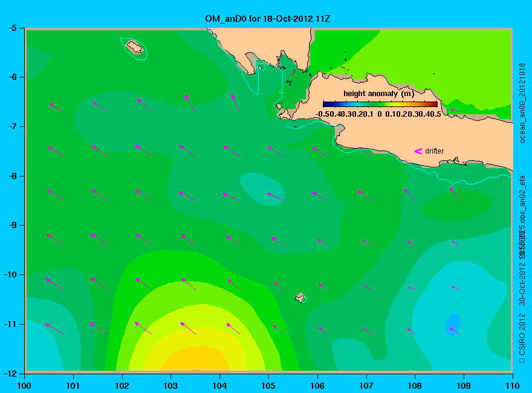Click the x-axis label 109

464,386
